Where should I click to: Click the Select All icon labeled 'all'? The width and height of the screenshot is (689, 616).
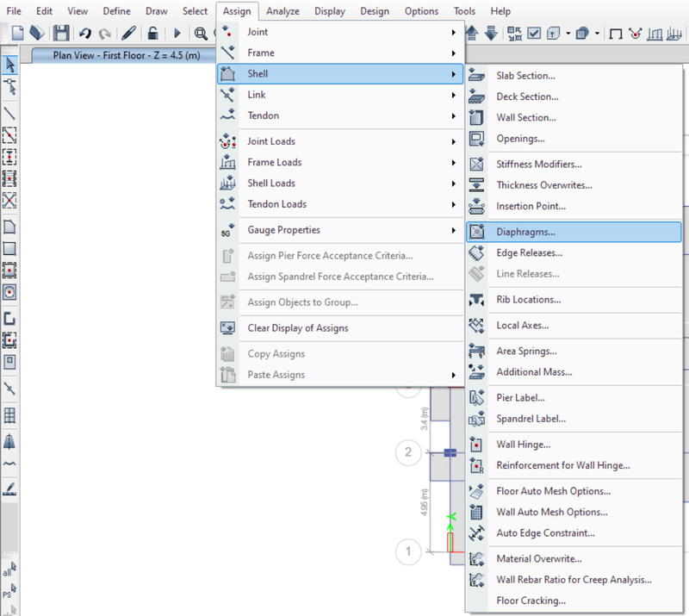coord(9,569)
